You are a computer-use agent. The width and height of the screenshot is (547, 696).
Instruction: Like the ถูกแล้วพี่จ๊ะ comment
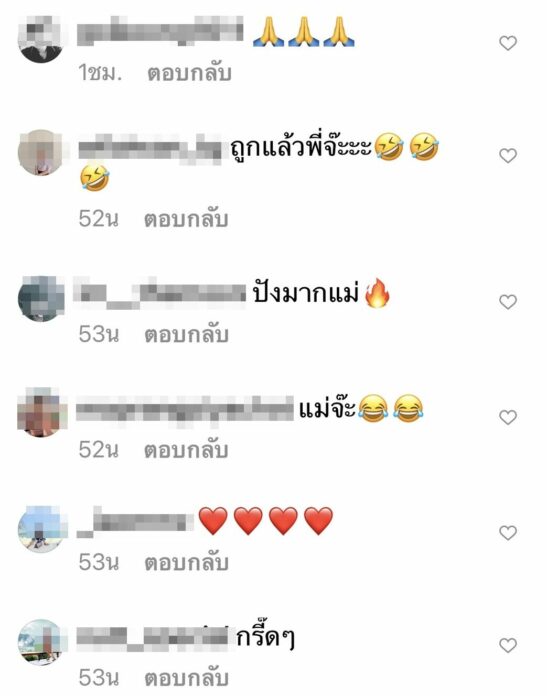[x=508, y=155]
